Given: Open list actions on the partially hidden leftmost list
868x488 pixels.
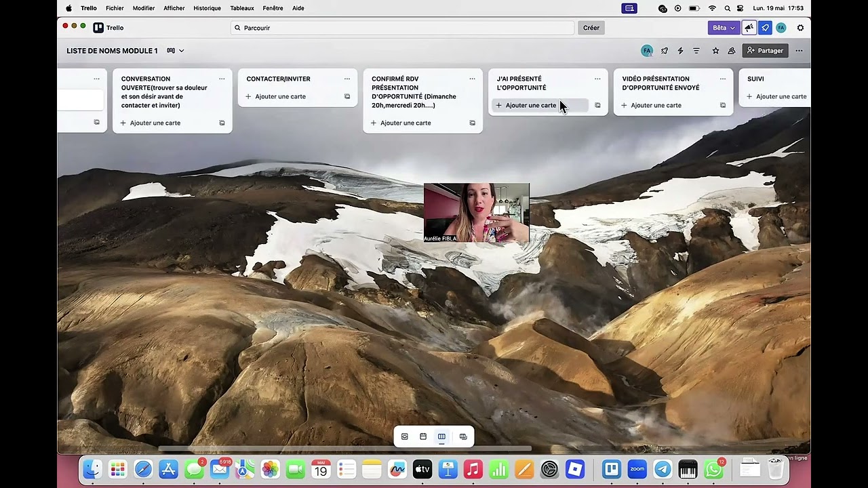Looking at the screenshot, I should (96, 79).
